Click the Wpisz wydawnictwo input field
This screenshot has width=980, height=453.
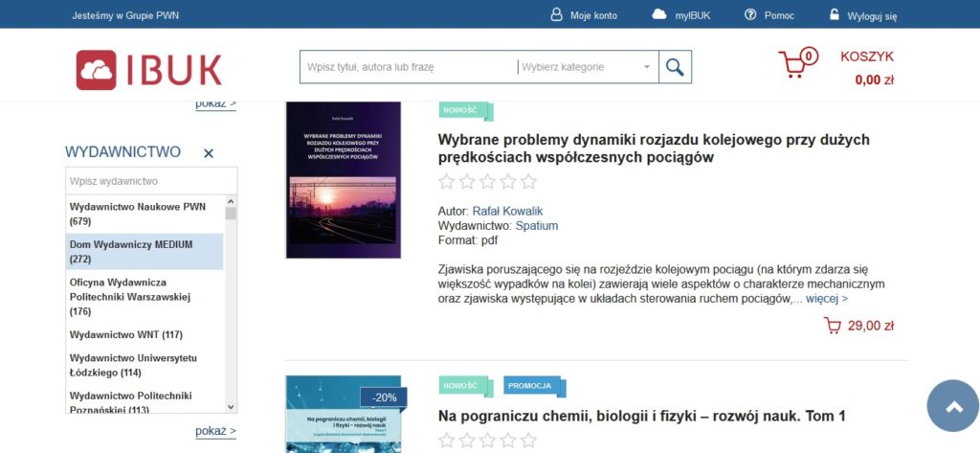click(151, 181)
